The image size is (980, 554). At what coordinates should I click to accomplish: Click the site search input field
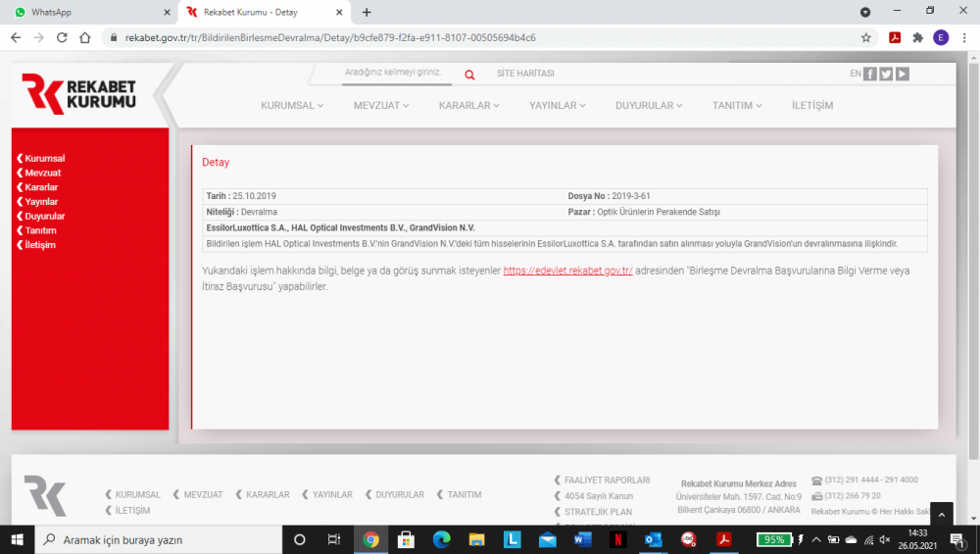point(396,74)
